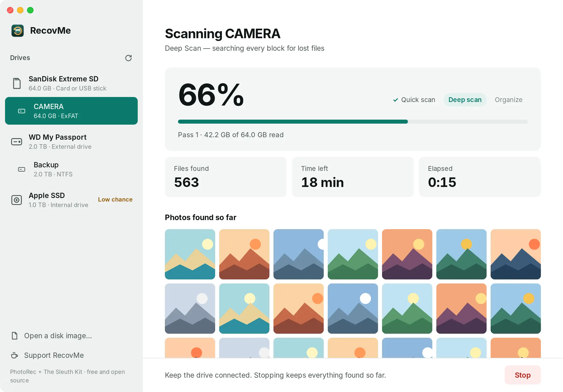This screenshot has width=563, height=392.
Task: Open the gray mountain thumbnail starting second row
Action: [x=190, y=309]
